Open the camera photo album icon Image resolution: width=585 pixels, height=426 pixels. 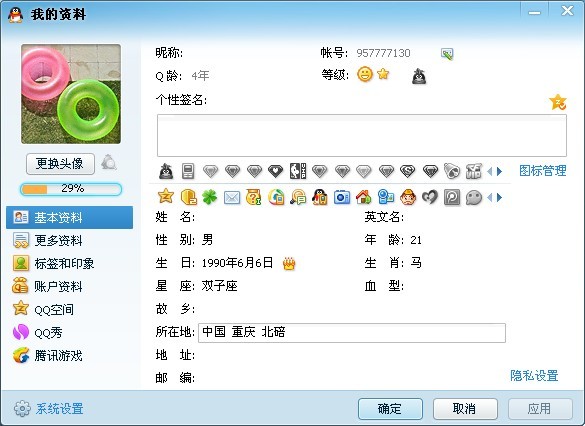pos(342,197)
